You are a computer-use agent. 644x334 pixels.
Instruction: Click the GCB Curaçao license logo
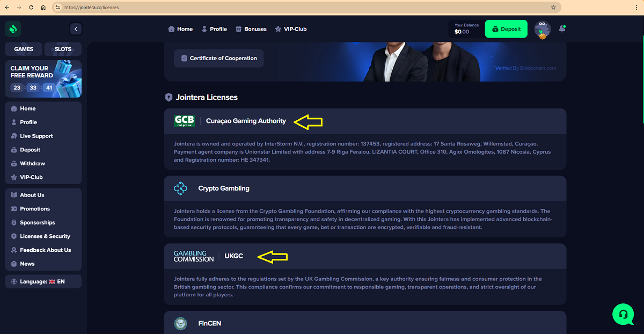click(x=184, y=121)
